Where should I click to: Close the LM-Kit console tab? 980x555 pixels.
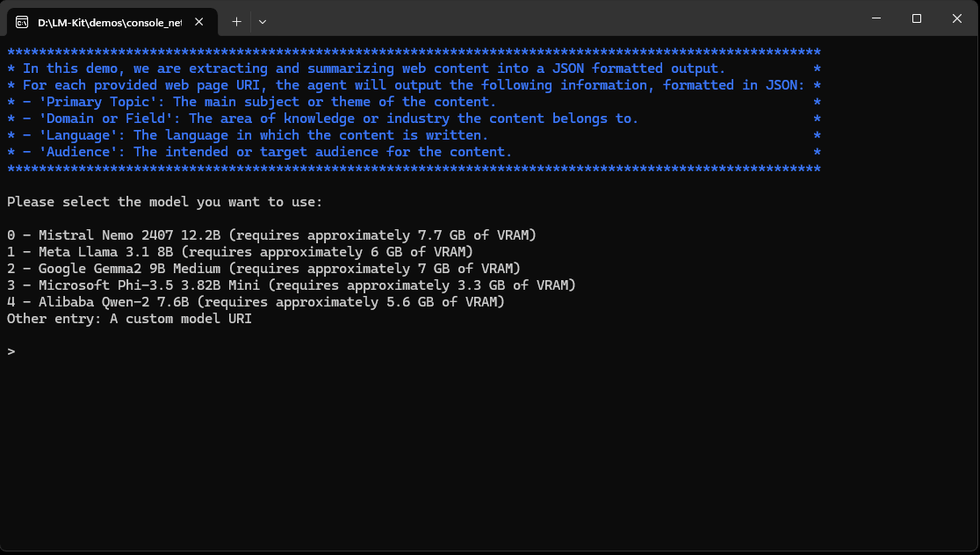pos(201,21)
